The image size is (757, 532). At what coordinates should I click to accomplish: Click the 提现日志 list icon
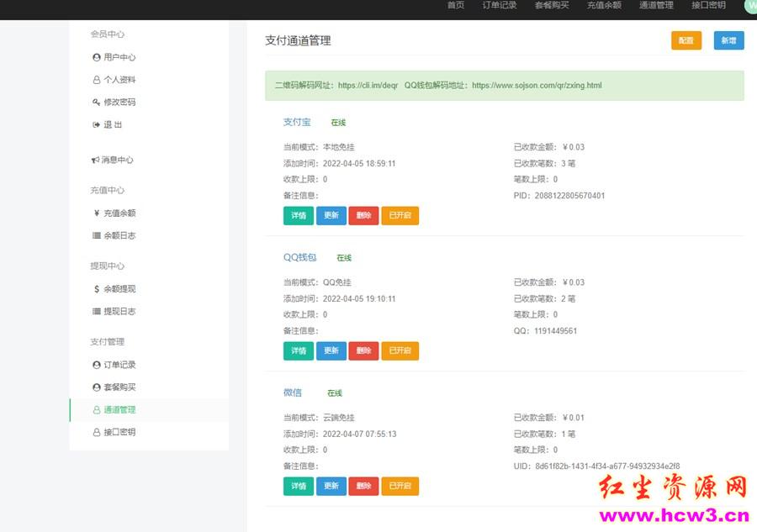[97, 311]
